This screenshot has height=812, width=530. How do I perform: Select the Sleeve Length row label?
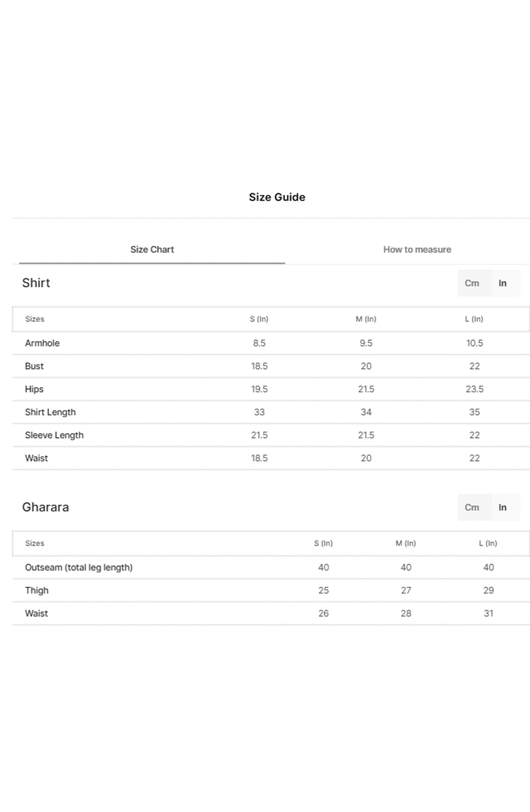click(54, 435)
